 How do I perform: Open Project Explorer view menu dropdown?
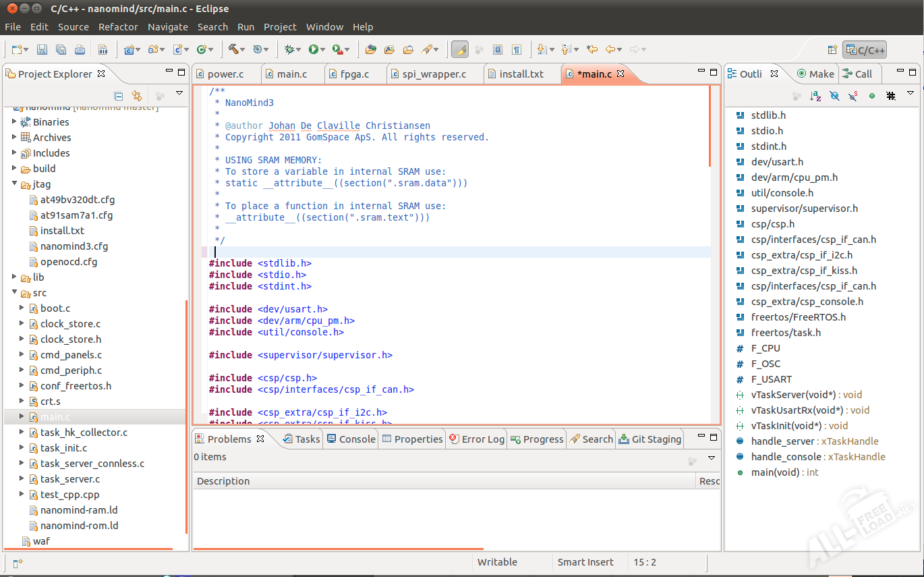click(179, 93)
